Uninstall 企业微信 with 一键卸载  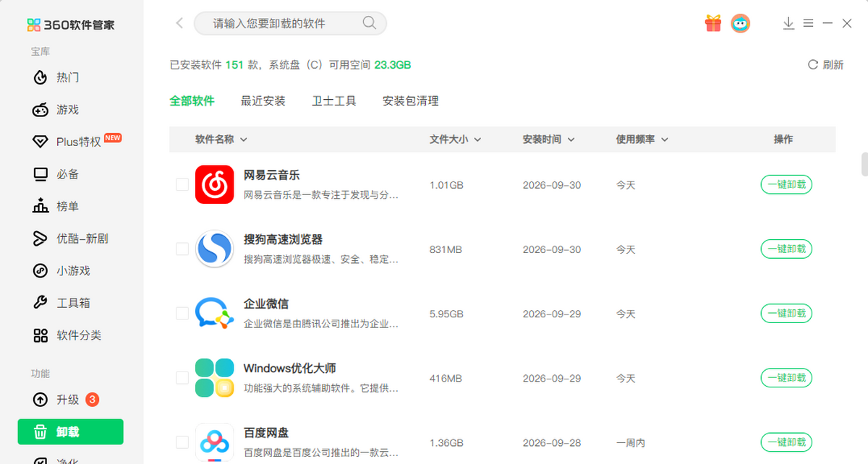tap(786, 314)
